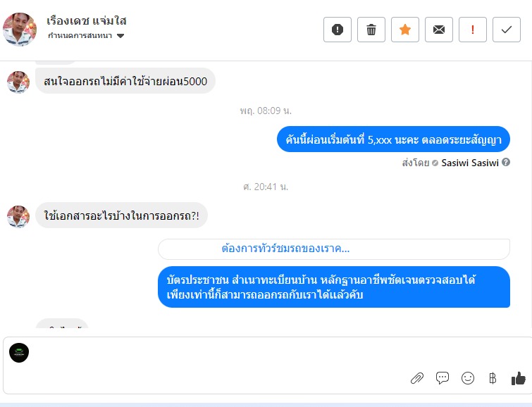Attach a file with paperclip icon

coord(417,378)
